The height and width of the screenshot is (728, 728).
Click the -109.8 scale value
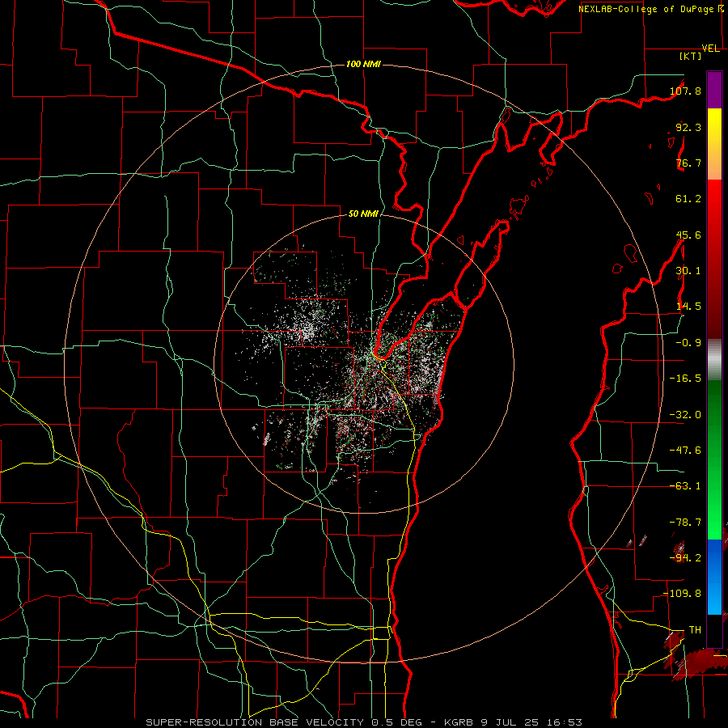pos(683,594)
